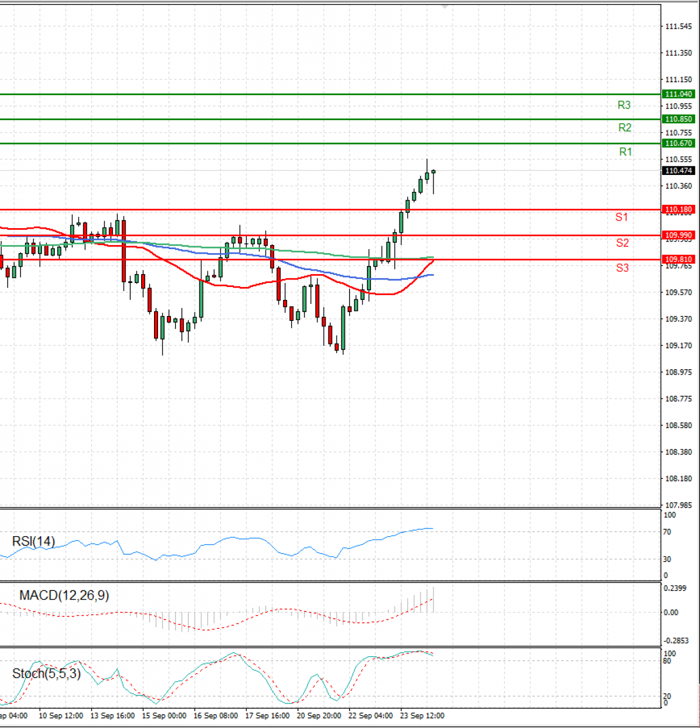The image size is (700, 728).
Task: Click the current price tag 110.474
Action: click(x=678, y=171)
